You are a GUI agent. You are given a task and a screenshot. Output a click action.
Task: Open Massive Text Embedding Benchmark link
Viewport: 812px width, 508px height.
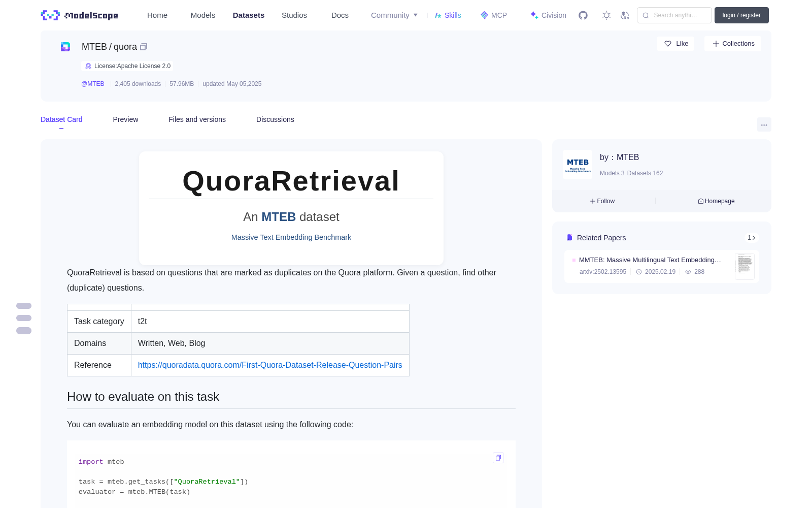point(291,237)
